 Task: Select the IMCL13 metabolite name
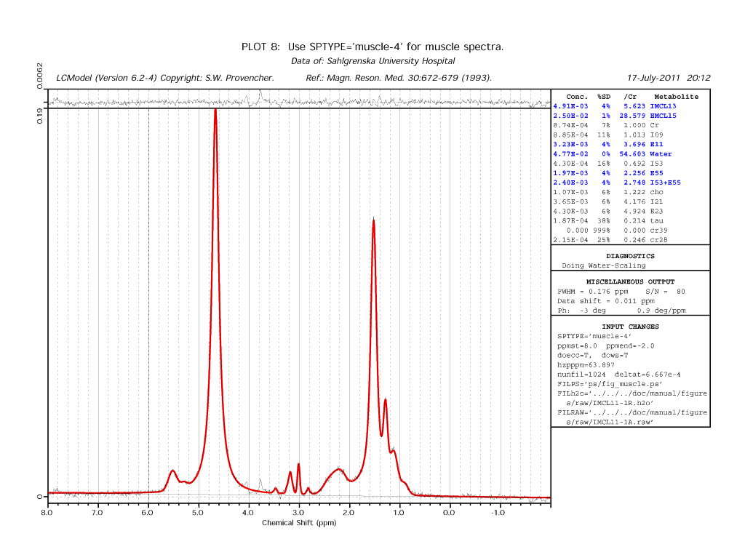[663, 106]
